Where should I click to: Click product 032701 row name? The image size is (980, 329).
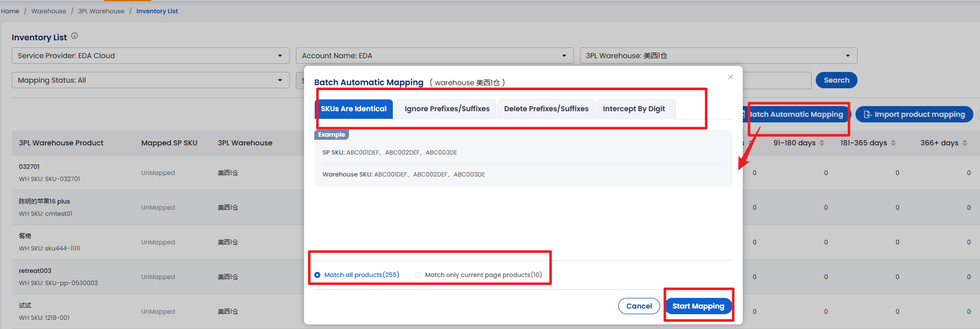coord(29,167)
